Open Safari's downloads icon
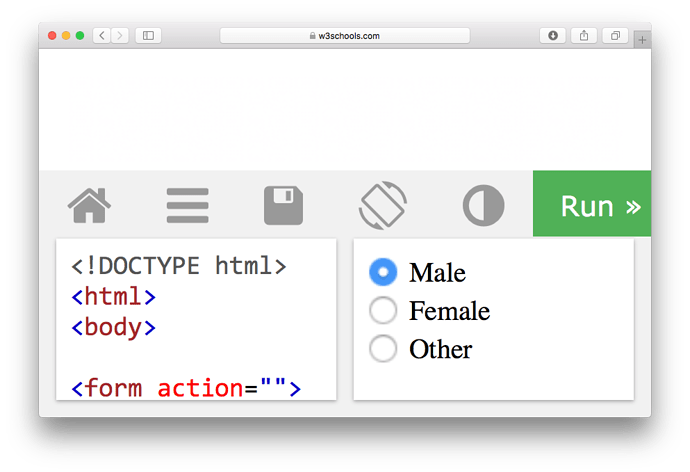The image size is (690, 472). coord(553,36)
